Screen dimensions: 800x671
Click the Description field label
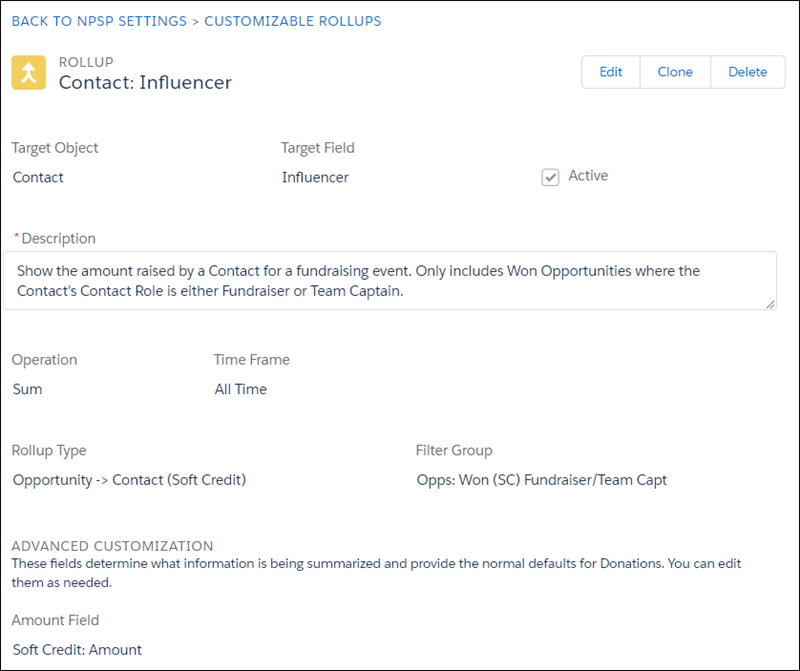(x=59, y=238)
